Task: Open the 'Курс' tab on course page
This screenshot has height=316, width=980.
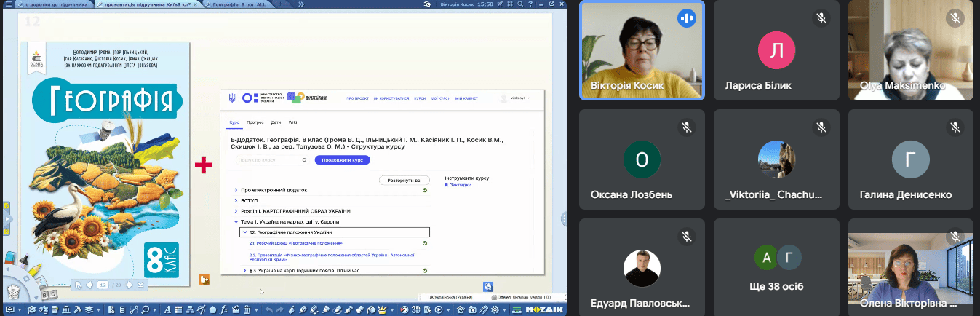Action: coord(234,122)
